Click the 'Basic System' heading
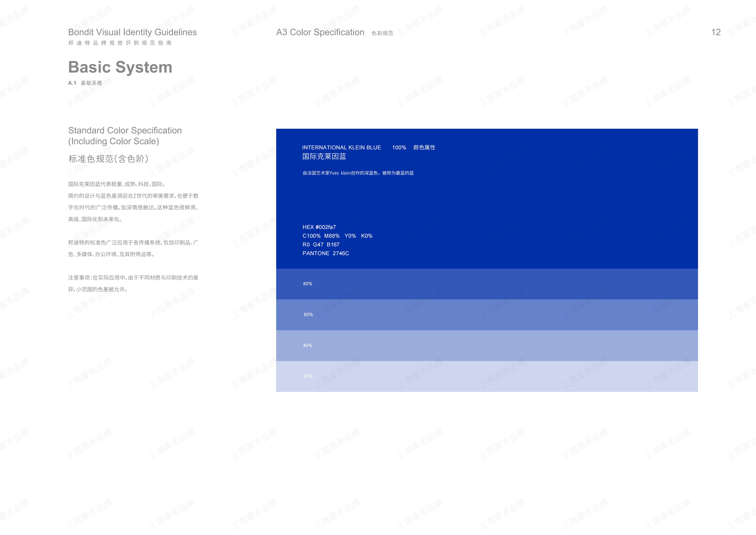 [120, 67]
